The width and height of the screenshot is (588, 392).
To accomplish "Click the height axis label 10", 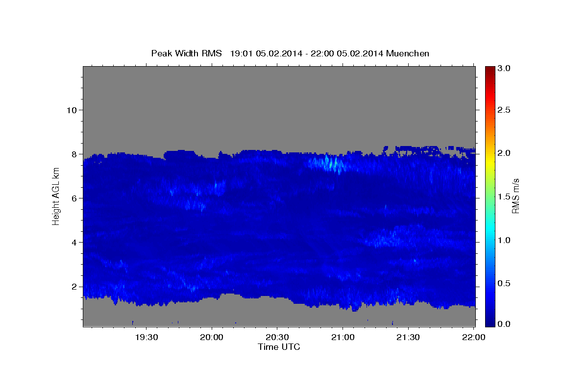I will pyautogui.click(x=71, y=110).
